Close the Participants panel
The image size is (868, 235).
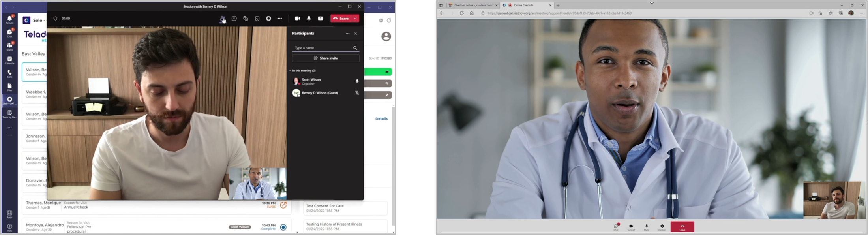355,34
